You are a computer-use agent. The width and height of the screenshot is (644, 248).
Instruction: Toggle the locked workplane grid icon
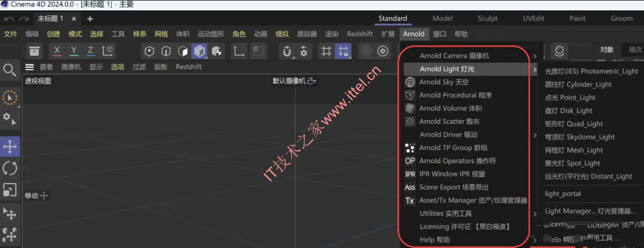tap(342, 52)
